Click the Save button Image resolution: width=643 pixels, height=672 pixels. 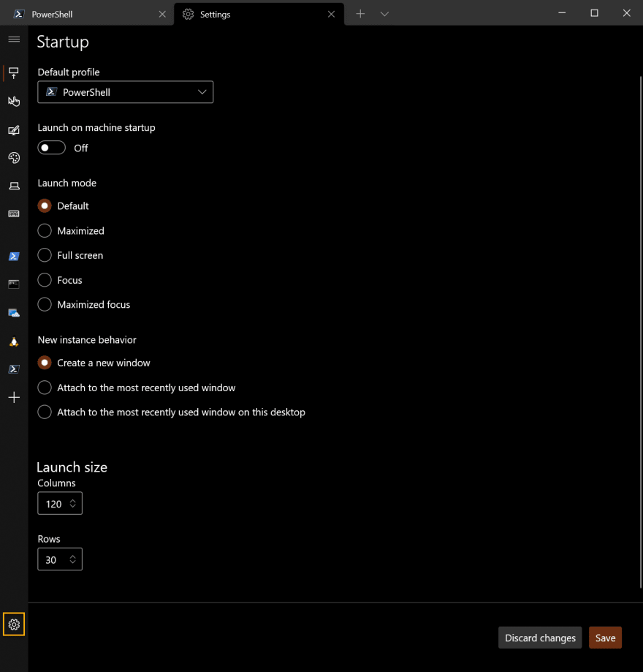tap(605, 638)
